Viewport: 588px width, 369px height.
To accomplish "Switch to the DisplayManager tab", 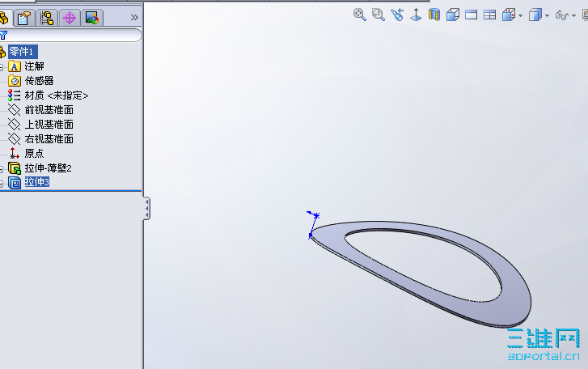I will [x=92, y=18].
